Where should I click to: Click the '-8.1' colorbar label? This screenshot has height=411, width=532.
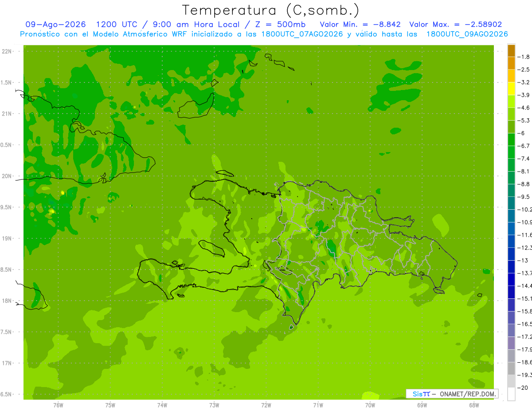click(x=524, y=171)
